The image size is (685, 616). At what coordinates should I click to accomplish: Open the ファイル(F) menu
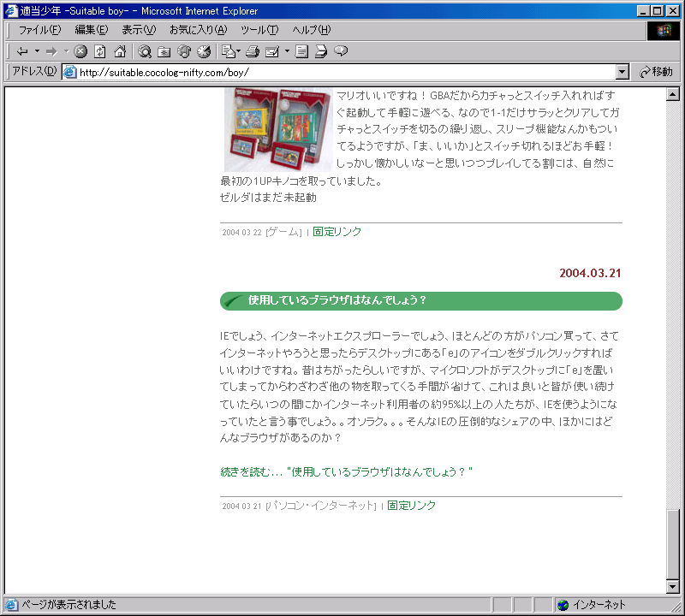39,30
